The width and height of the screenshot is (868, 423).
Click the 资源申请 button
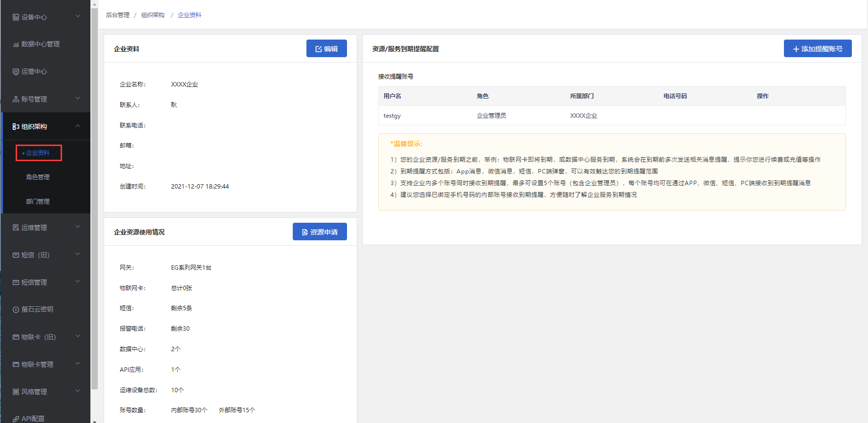click(x=320, y=232)
